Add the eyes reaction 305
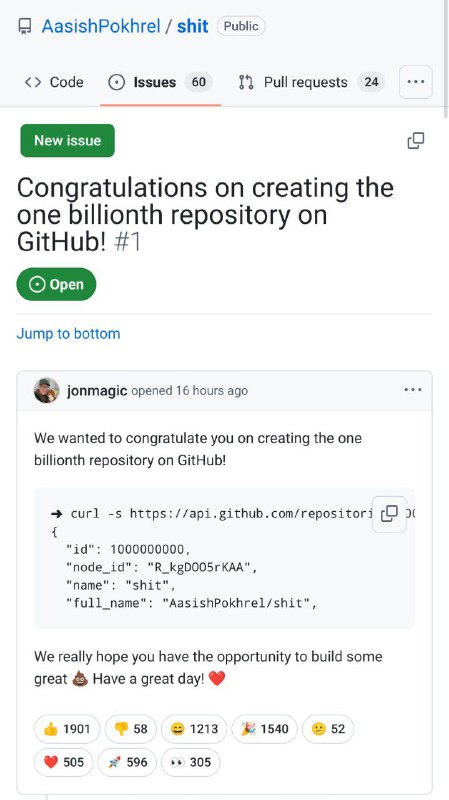This screenshot has width=449, height=800. (190, 762)
